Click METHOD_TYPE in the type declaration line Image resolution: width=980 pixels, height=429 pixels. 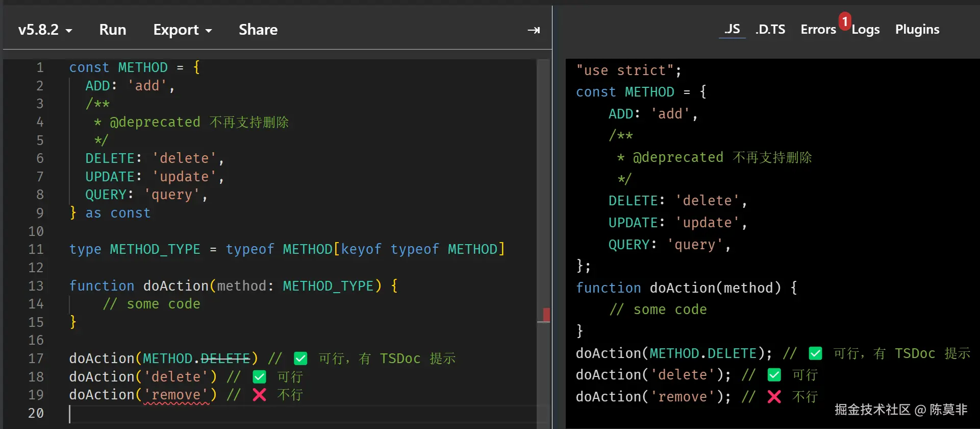[x=155, y=249]
